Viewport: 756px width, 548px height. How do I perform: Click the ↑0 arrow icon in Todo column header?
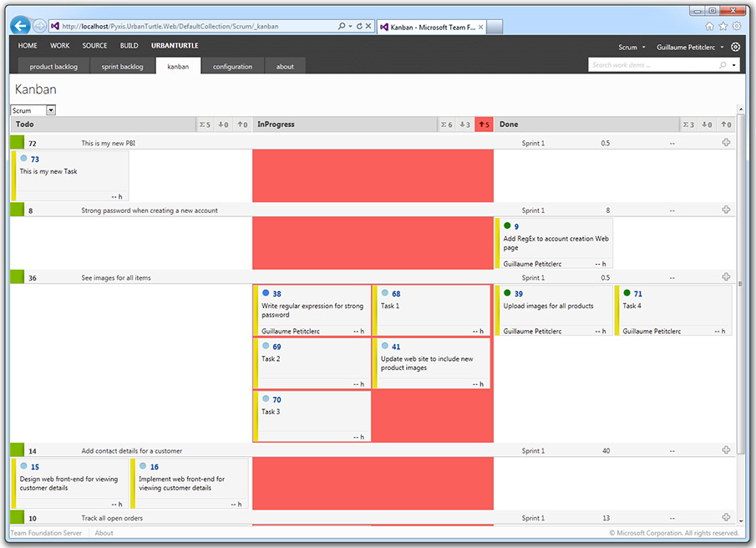tap(241, 124)
